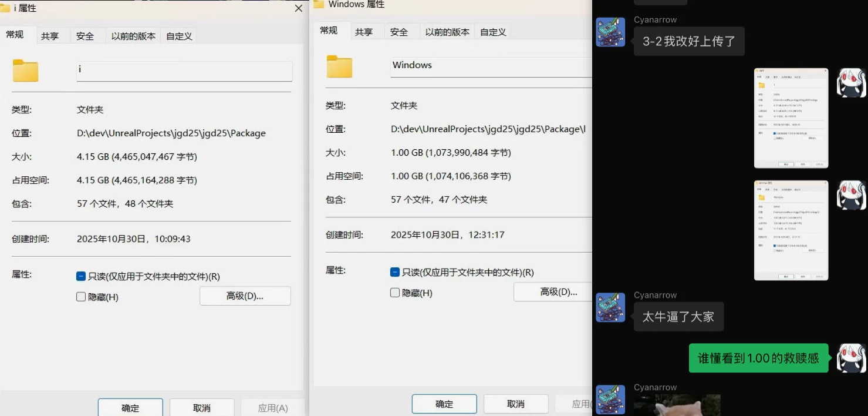Click the folder name field containing "Windows"
Screen dimensions: 868x416
[x=490, y=66]
